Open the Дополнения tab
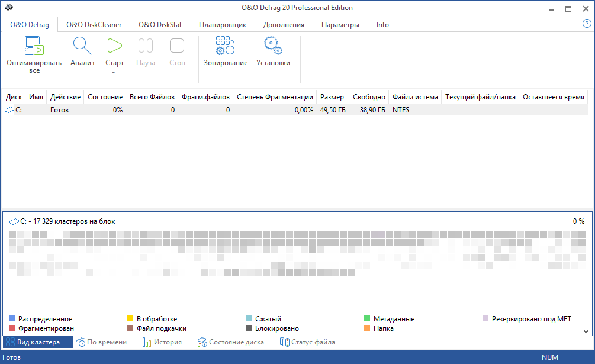Screen dimensions: 595x364 [284, 25]
